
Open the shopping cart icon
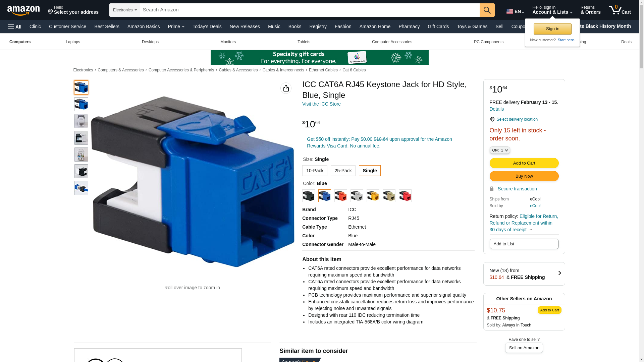(620, 10)
